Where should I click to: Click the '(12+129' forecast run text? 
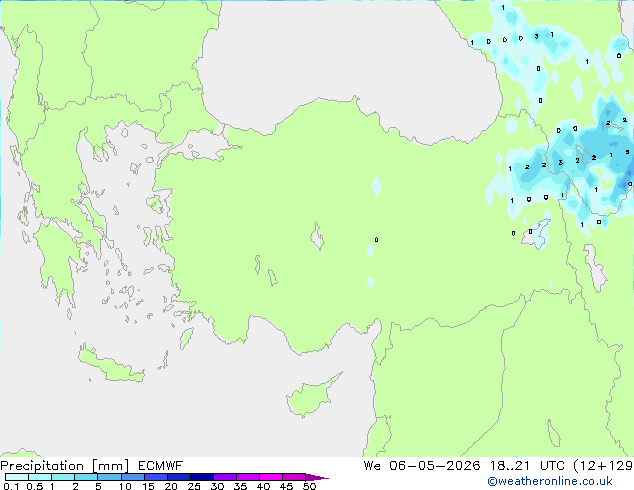[x=603, y=466]
